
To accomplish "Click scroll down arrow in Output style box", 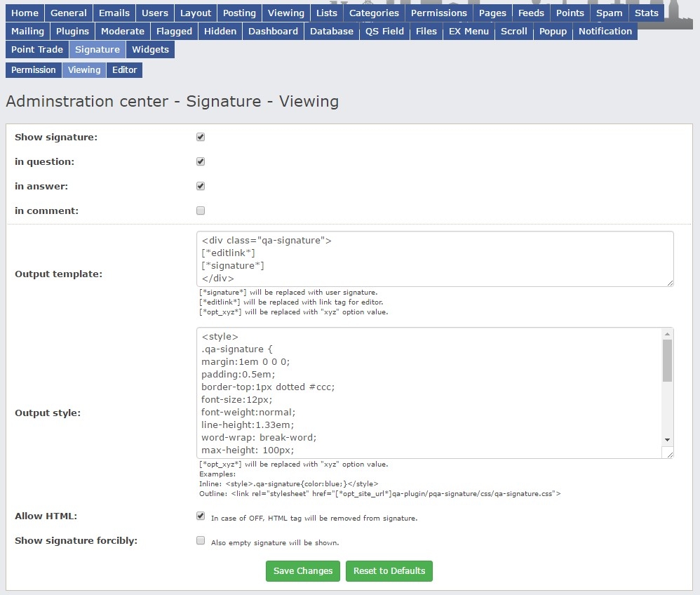I will 667,439.
